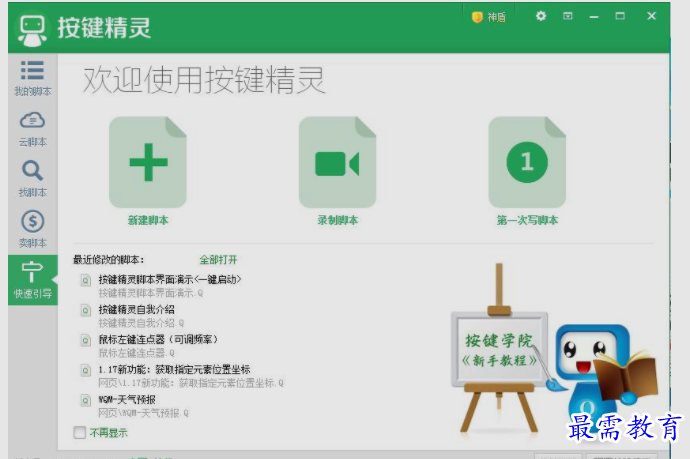Image resolution: width=690 pixels, height=459 pixels.
Task: Click the file icon beside 按键精灵自我介绍
Action: click(x=86, y=310)
